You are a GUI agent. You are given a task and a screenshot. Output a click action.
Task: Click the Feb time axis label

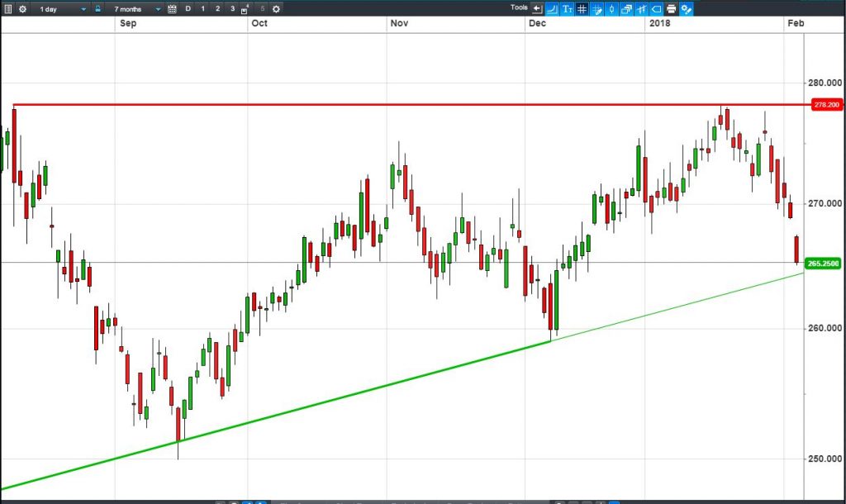[x=796, y=23]
